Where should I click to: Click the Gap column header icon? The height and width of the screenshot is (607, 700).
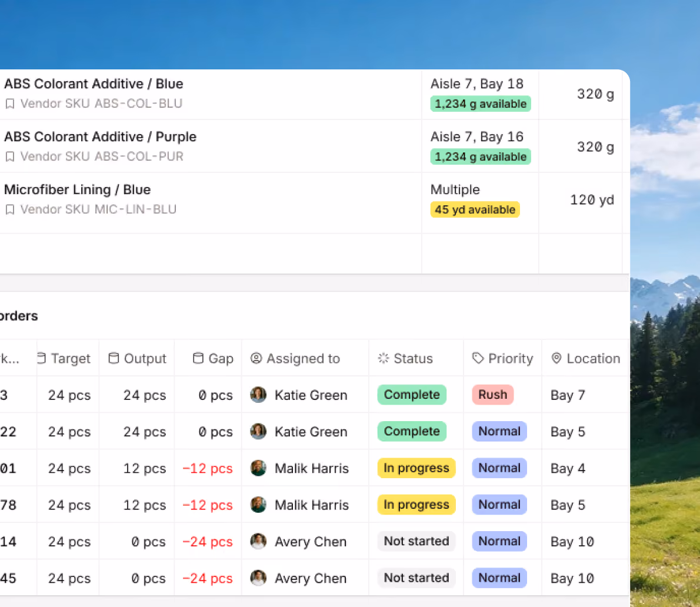(x=198, y=358)
